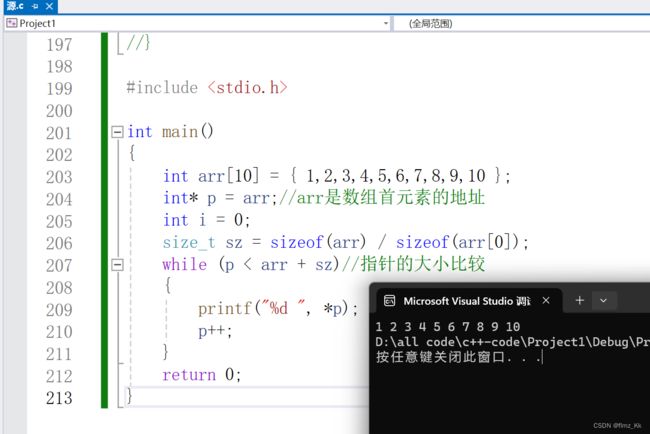
Task: Click the return 0; statement
Action: [201, 375]
